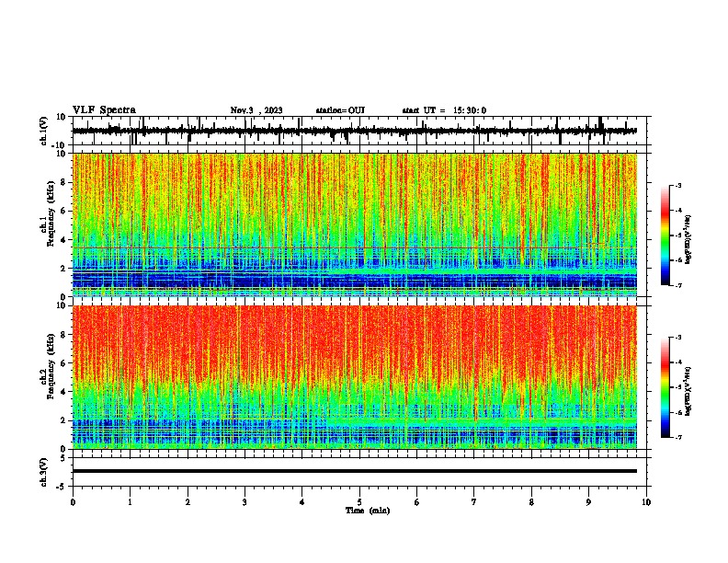Click the ch.2 spectrogram color scale bar
Viewport: 728px width, 563px height.
665,387
